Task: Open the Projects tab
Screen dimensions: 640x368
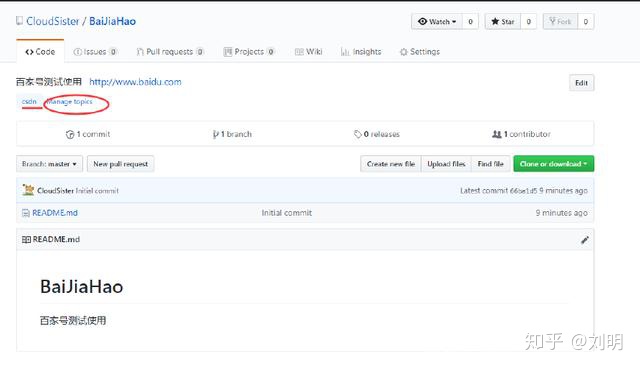Action: tap(249, 52)
